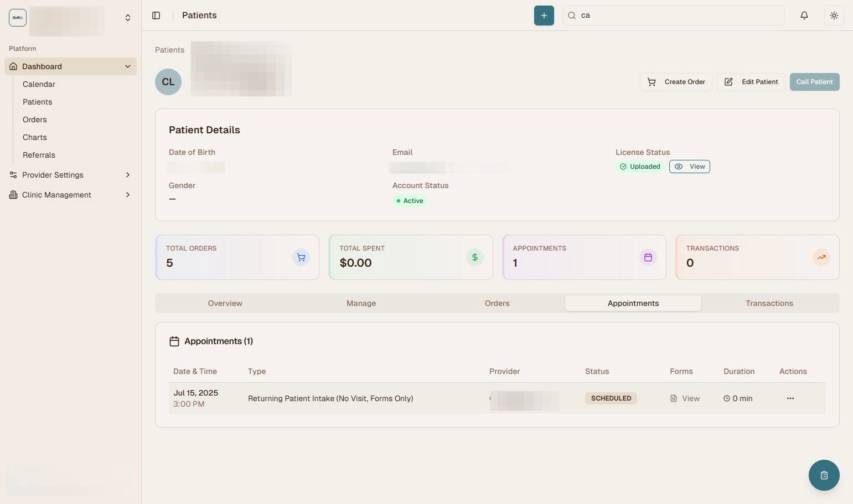Switch to the Transactions tab
This screenshot has width=853, height=504.
pos(769,303)
